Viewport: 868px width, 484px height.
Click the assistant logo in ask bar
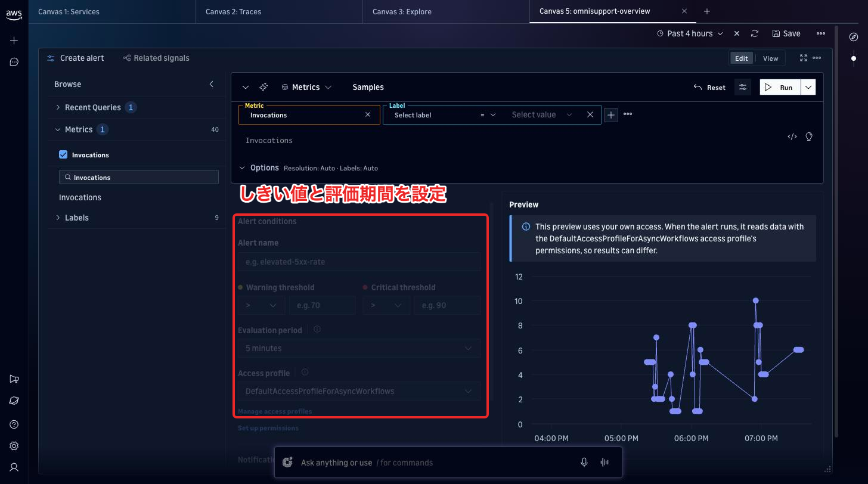(287, 463)
